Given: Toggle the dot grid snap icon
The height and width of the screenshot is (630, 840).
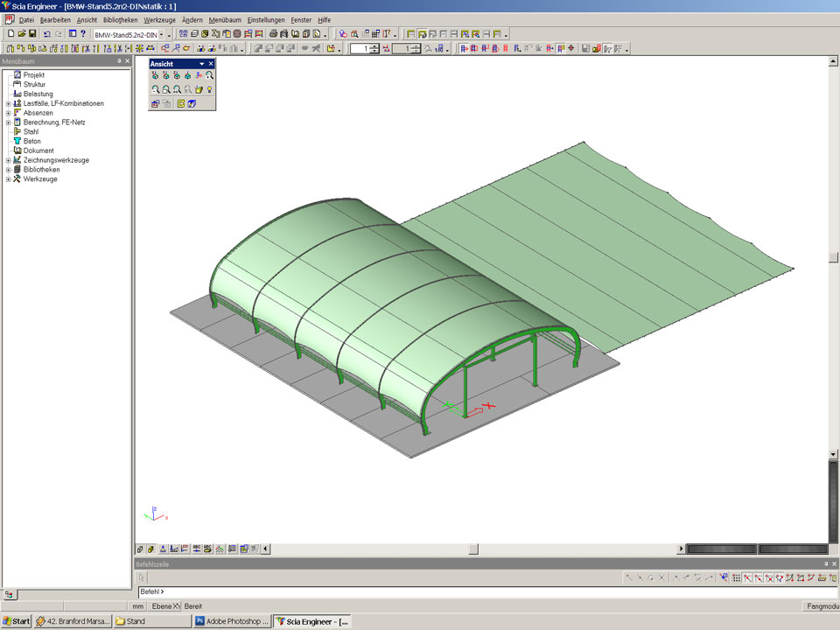Looking at the screenshot, I should 736,578.
